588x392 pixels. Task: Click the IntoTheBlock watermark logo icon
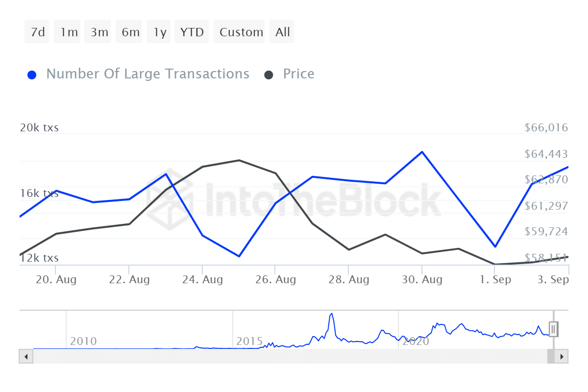pyautogui.click(x=169, y=199)
